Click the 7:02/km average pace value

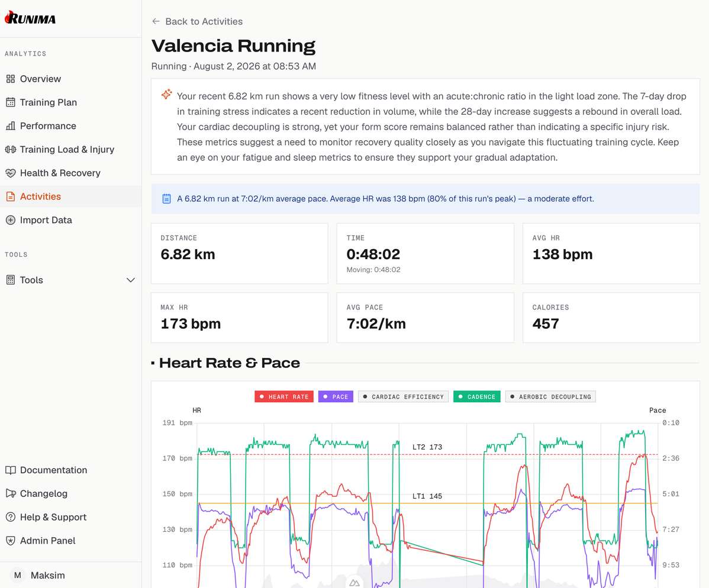click(x=376, y=324)
